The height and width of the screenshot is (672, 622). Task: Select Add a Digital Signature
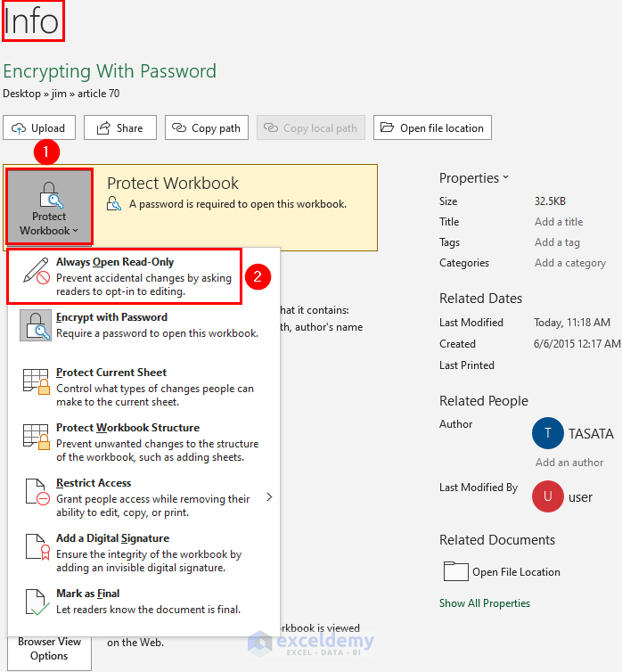[x=143, y=553]
